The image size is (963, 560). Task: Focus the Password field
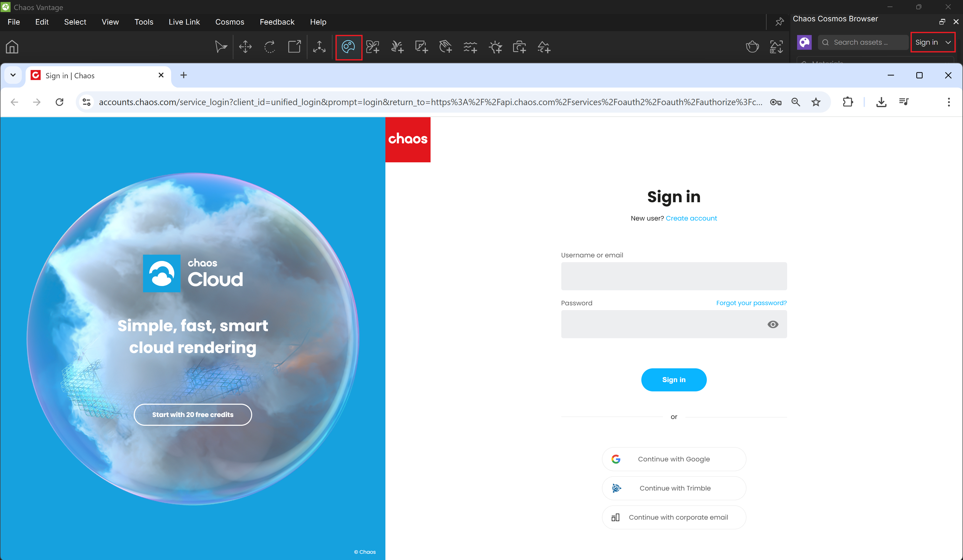tap(674, 324)
